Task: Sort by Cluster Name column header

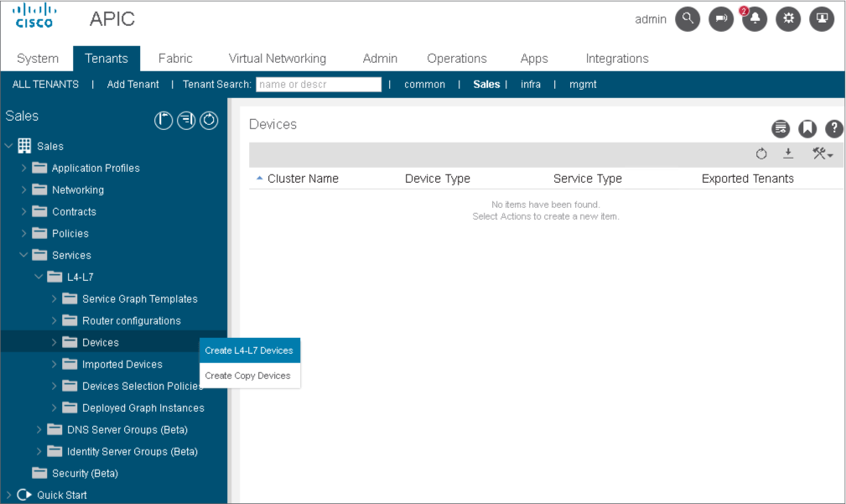Action: (303, 179)
